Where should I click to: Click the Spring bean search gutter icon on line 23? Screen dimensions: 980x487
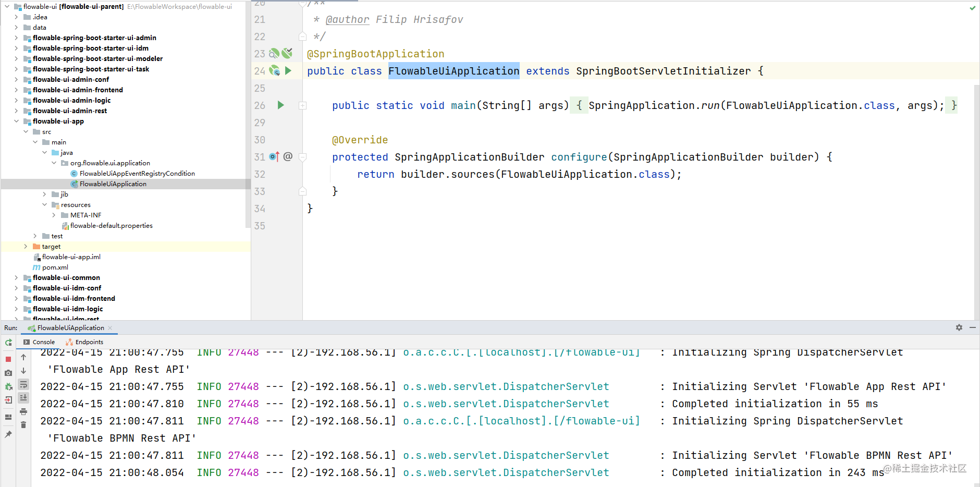point(274,54)
